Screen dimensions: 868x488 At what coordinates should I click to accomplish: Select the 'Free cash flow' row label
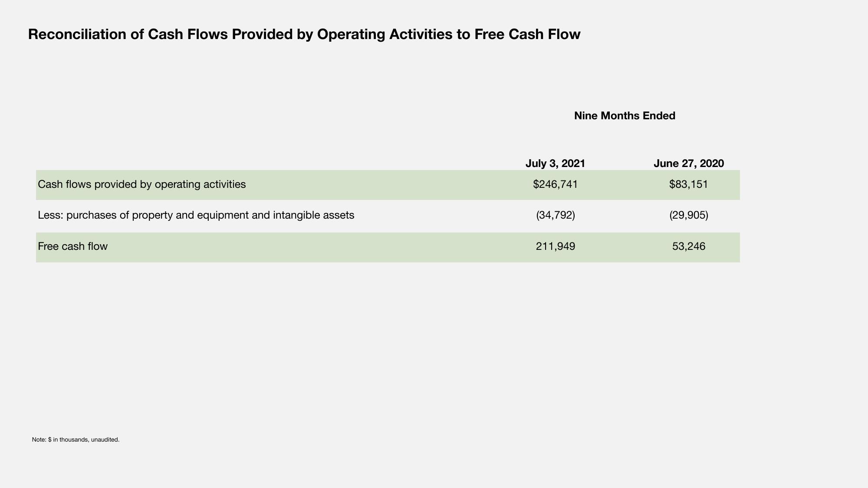[x=72, y=246]
